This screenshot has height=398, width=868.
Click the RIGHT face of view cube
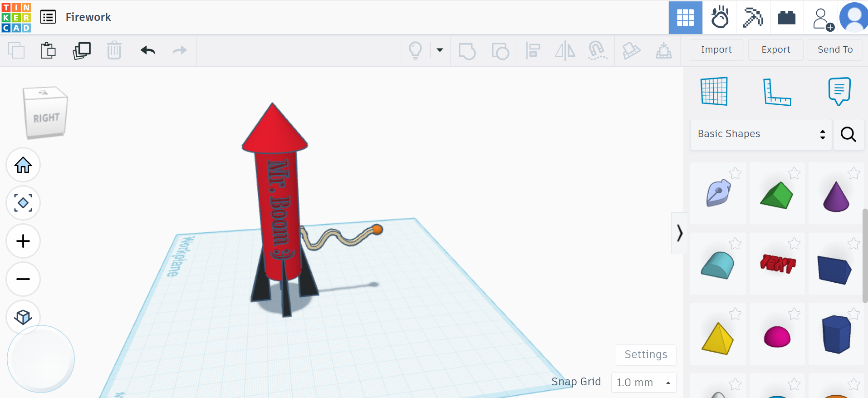(46, 118)
